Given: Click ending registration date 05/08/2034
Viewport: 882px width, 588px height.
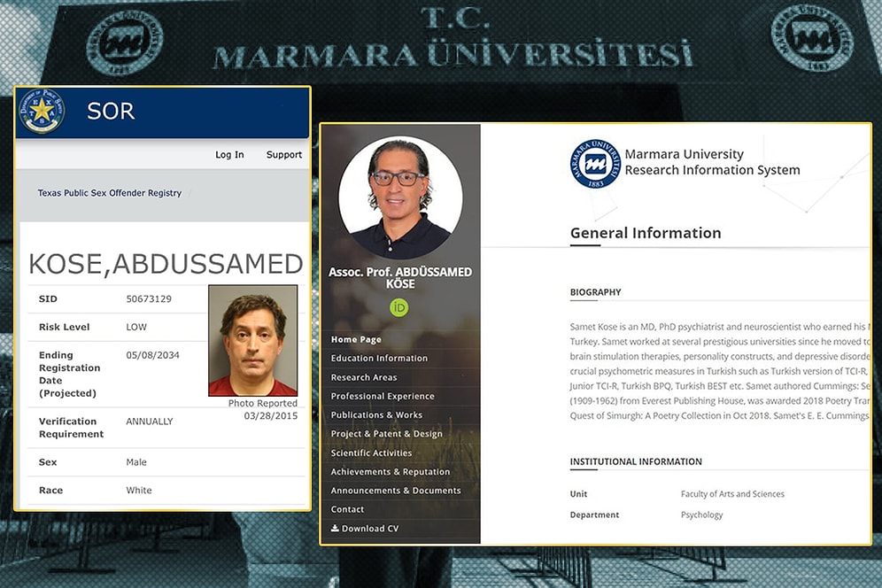Looking at the screenshot, I should pos(152,355).
